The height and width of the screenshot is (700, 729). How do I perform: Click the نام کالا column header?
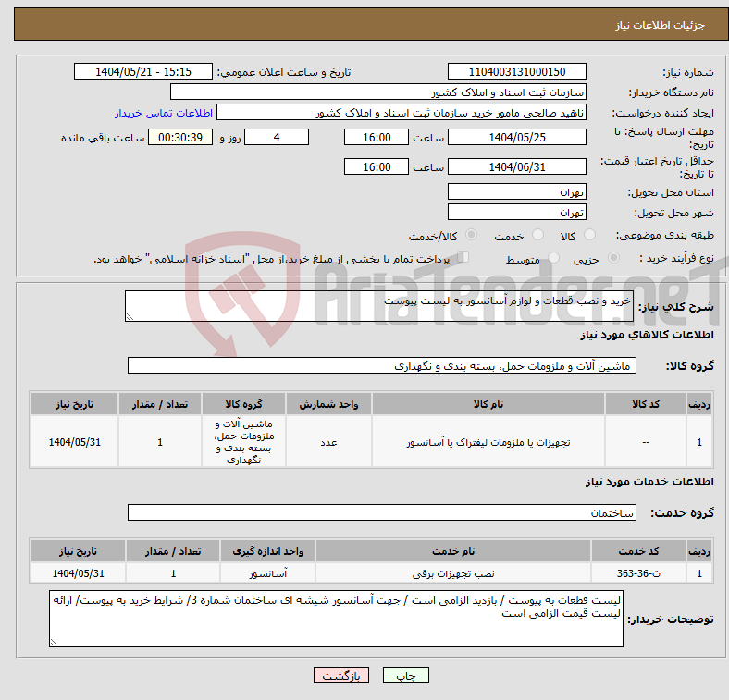point(488,404)
